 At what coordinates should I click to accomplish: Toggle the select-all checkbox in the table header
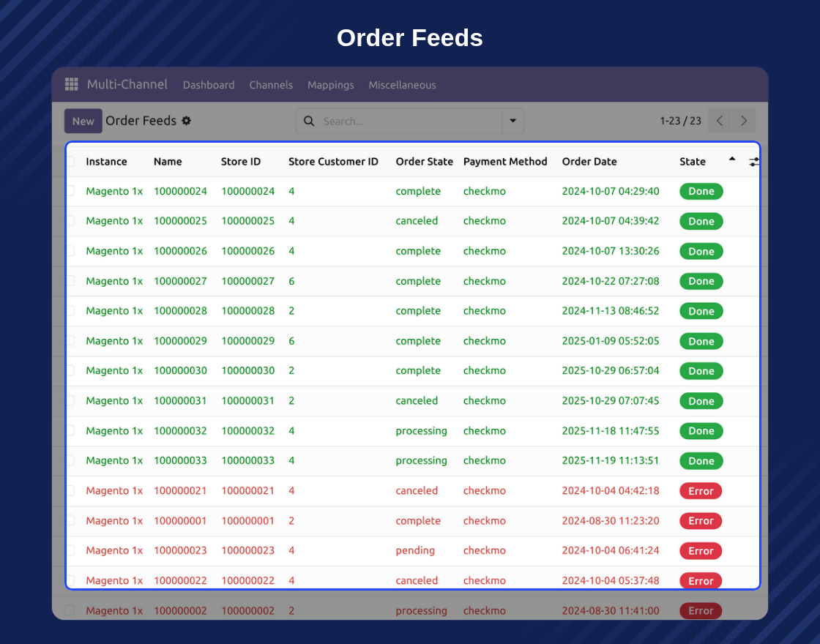tap(70, 162)
